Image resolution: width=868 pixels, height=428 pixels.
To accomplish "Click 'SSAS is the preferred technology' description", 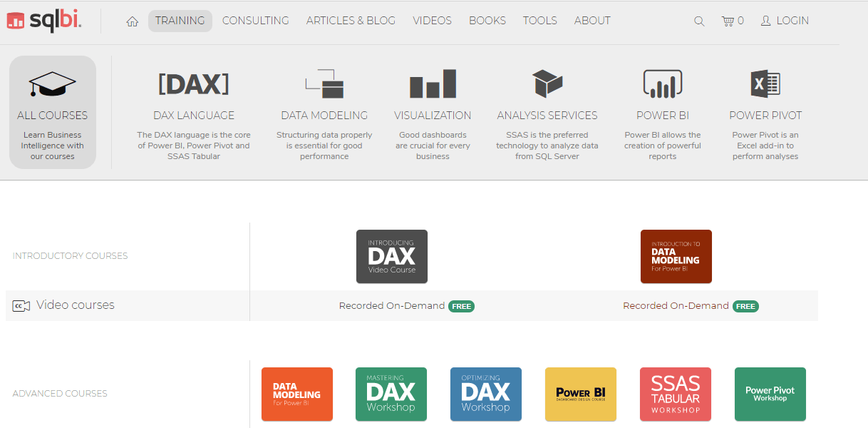I will pyautogui.click(x=547, y=146).
